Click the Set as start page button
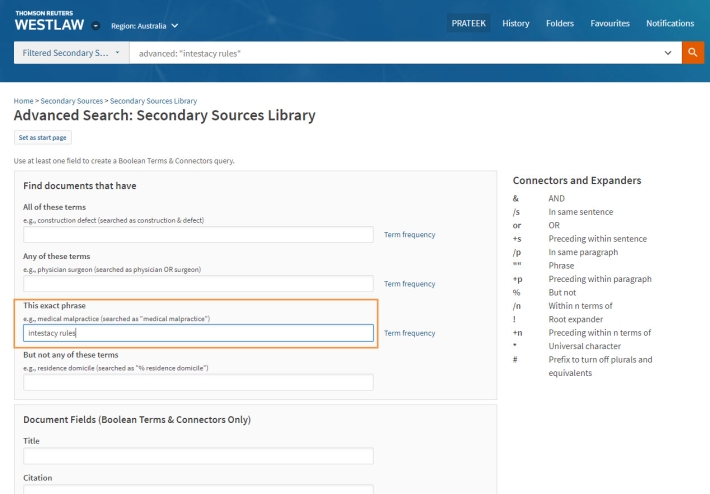This screenshot has width=710, height=494. point(43,137)
